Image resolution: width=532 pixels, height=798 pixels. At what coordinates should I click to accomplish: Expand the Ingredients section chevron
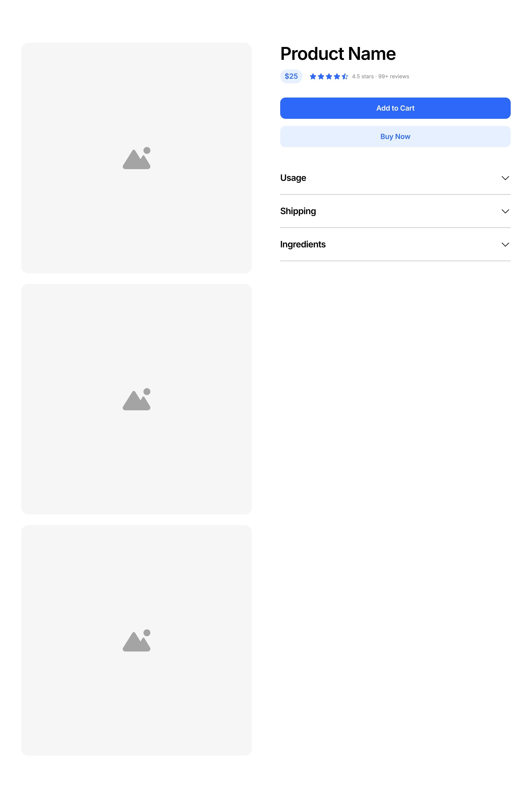[x=505, y=245]
